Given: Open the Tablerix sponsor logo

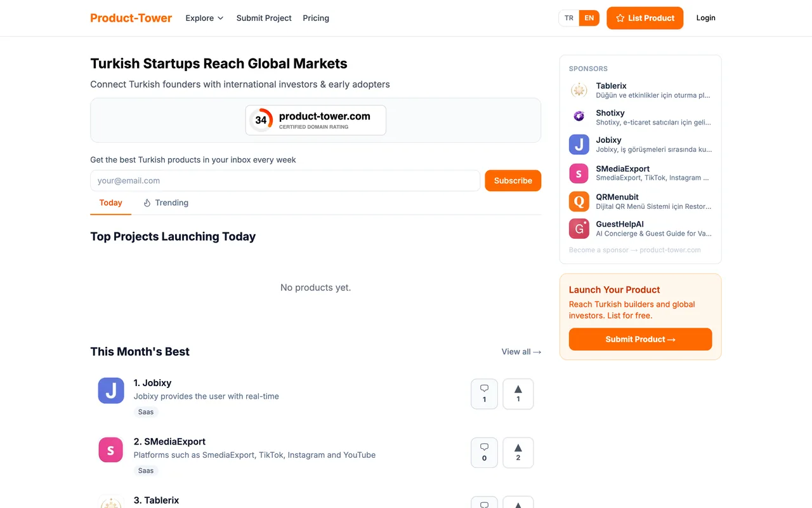Looking at the screenshot, I should (x=579, y=90).
